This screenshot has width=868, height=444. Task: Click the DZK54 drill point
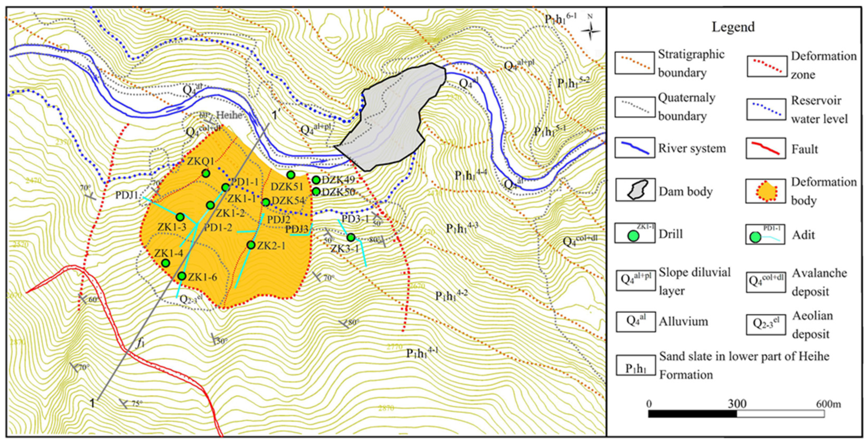coord(265,202)
